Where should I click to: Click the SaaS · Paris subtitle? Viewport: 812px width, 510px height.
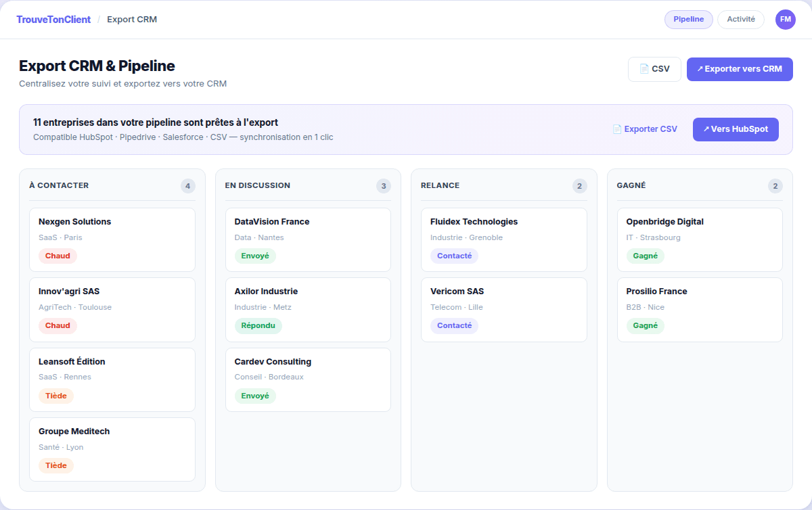click(x=60, y=237)
